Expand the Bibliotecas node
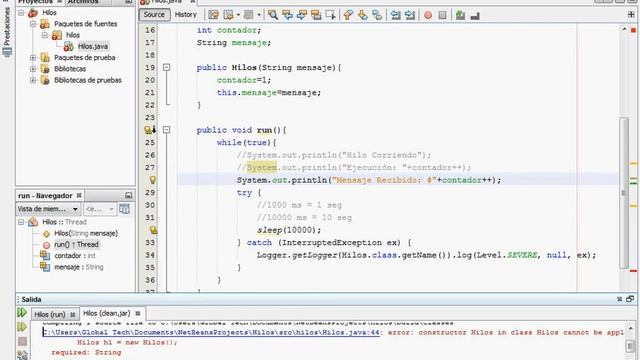 pyautogui.click(x=33, y=69)
